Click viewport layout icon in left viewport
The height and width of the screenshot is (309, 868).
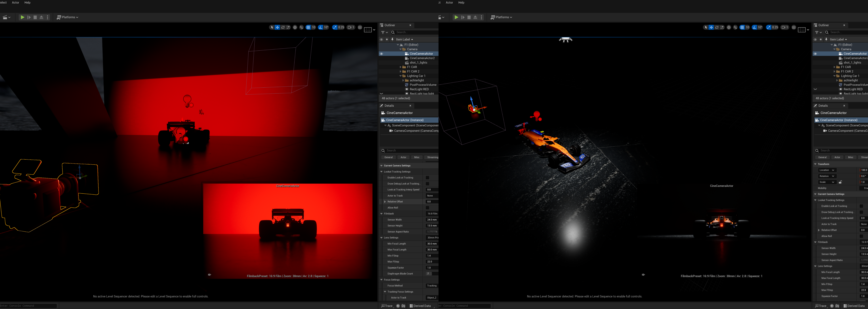360,27
